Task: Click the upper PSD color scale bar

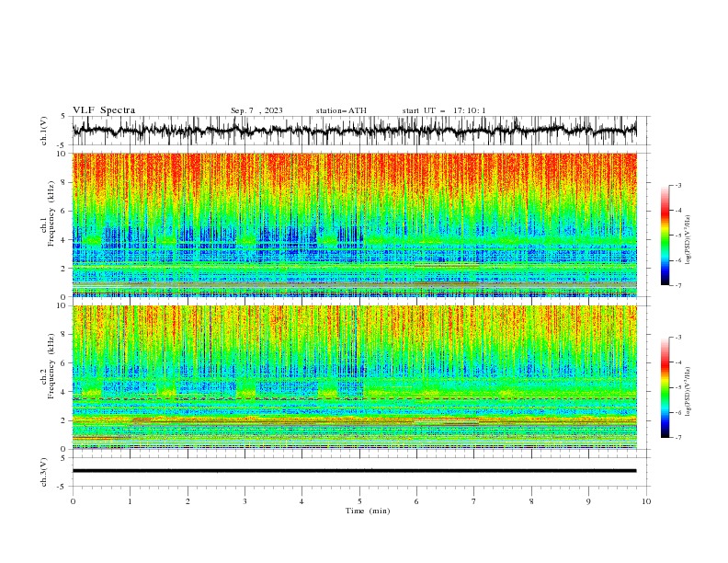Action: point(665,236)
